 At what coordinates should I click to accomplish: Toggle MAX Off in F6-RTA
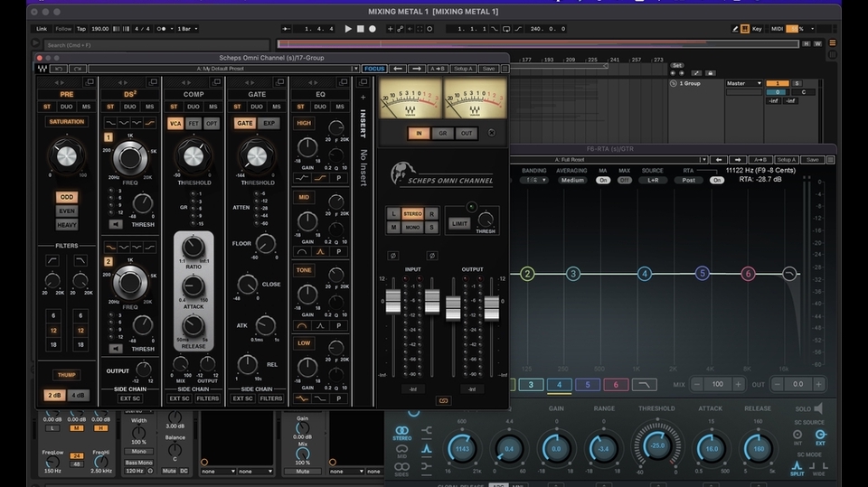[x=625, y=181]
